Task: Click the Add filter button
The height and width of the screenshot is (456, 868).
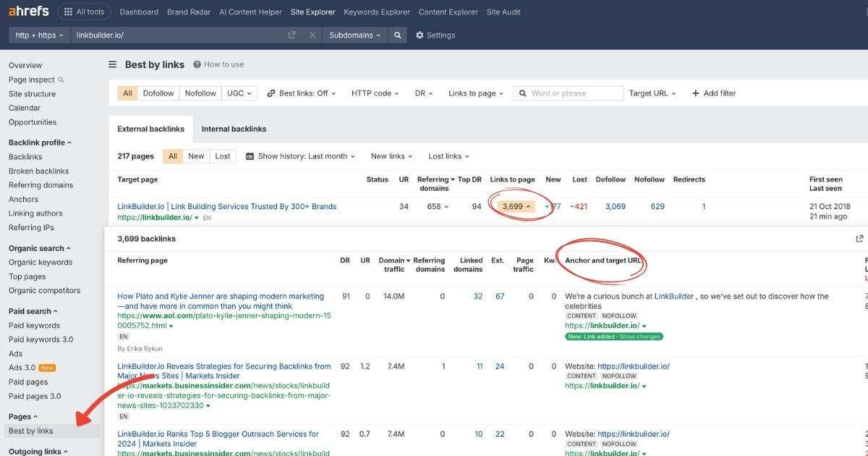Action: click(x=714, y=93)
